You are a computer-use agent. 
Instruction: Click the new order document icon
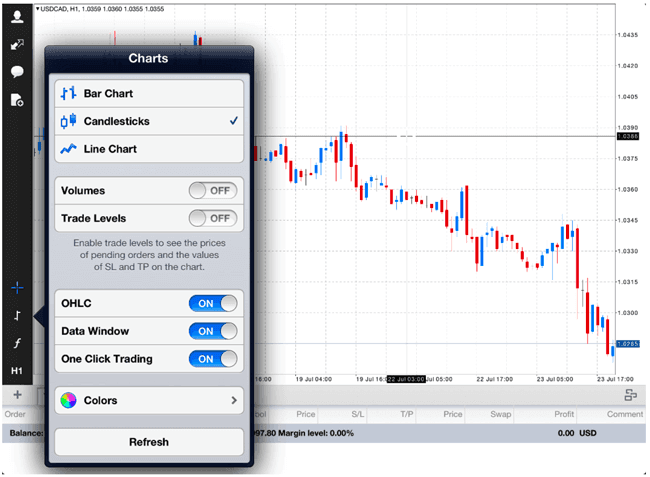coord(17,100)
